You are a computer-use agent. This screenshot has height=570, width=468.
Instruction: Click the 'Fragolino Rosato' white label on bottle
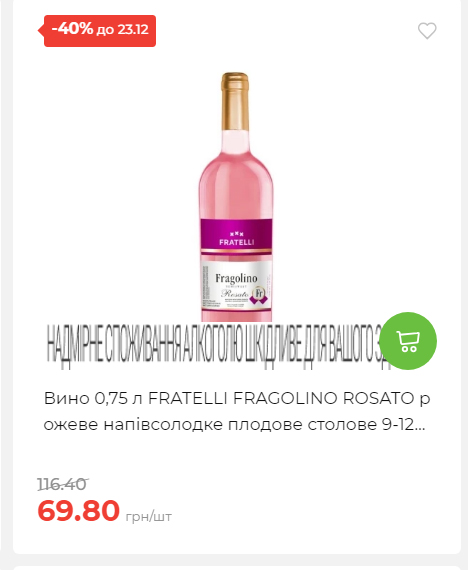click(236, 286)
